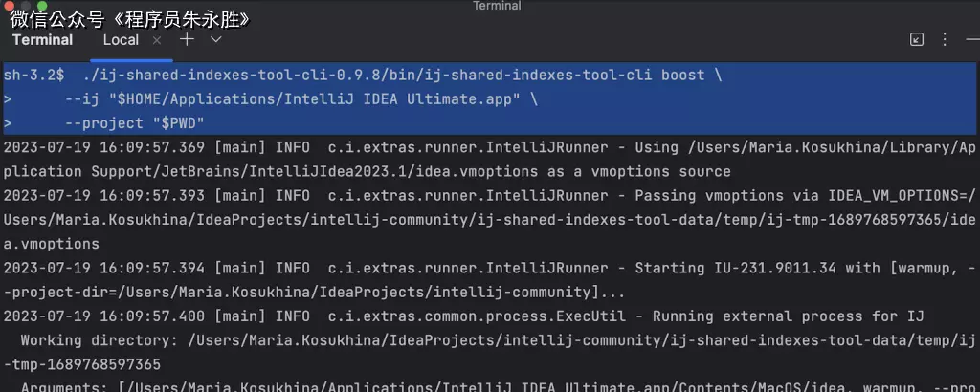Click the dock tool window icon
This screenshot has width=980, height=392.
(917, 39)
